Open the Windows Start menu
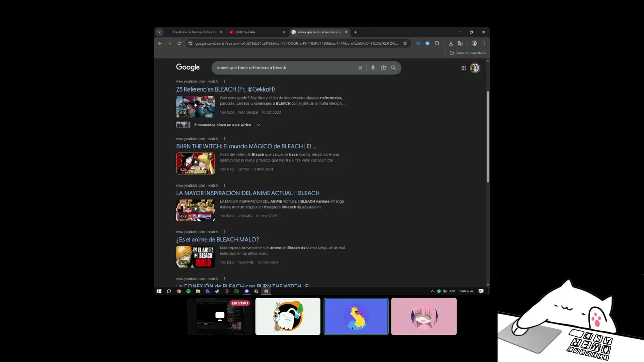Screen dimensions: 644x362 159,291
